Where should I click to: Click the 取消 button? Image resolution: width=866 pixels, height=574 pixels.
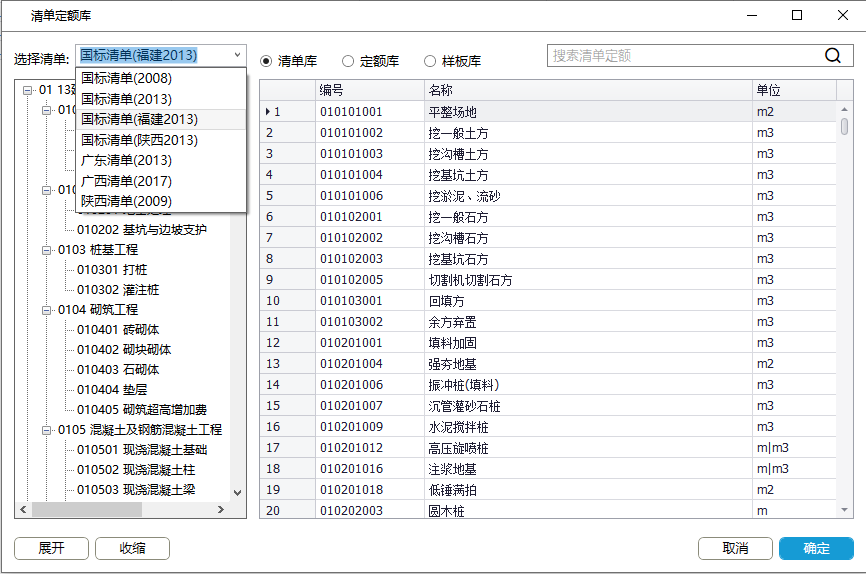tap(735, 549)
